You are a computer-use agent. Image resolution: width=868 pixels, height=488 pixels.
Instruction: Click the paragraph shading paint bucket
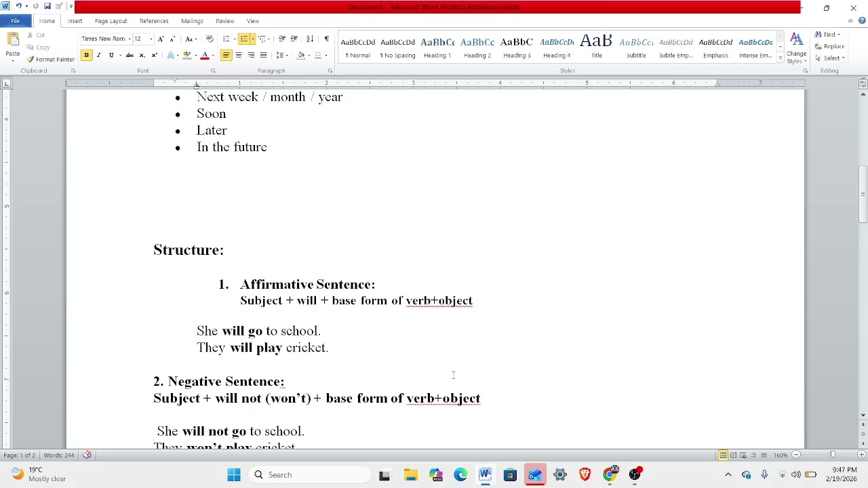[300, 55]
